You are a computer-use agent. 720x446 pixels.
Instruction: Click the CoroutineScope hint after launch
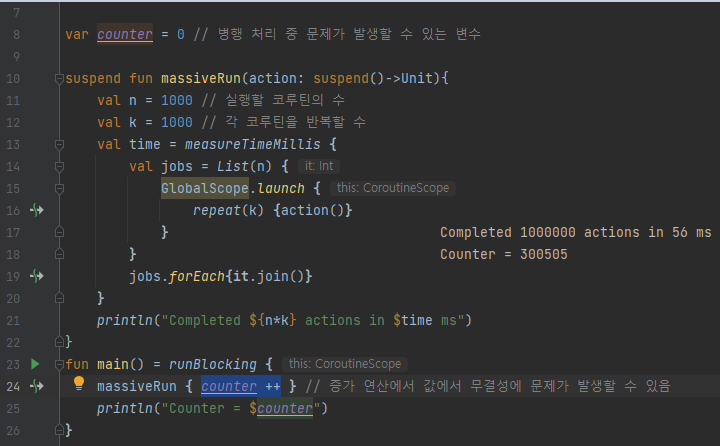point(393,188)
